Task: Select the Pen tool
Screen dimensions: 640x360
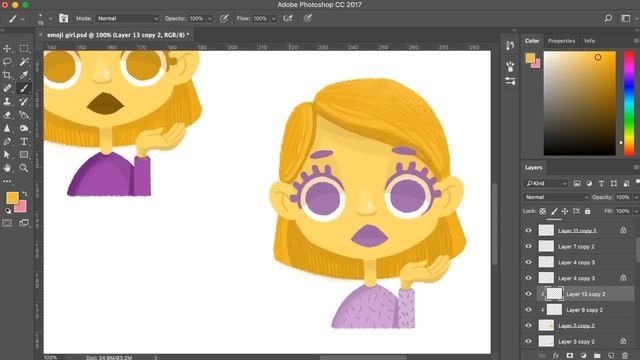Action: [x=7, y=142]
